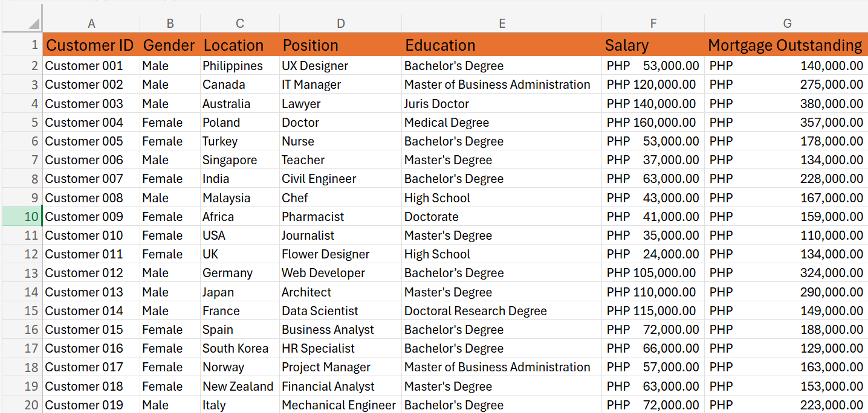Select the Data Scientist cell

pos(320,311)
